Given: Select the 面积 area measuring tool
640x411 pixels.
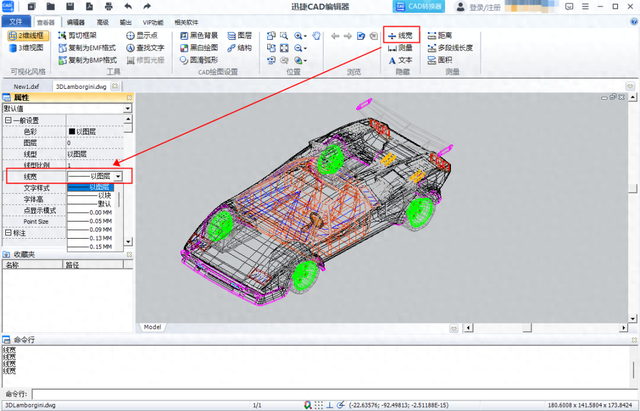Looking at the screenshot, I should [440, 60].
